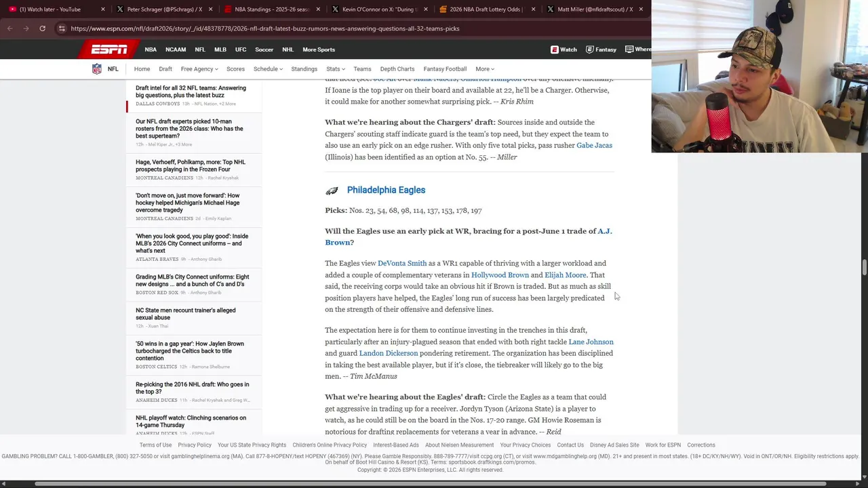Viewport: 868px width, 488px height.
Task: Click the NFL shield logo
Action: [x=97, y=69]
